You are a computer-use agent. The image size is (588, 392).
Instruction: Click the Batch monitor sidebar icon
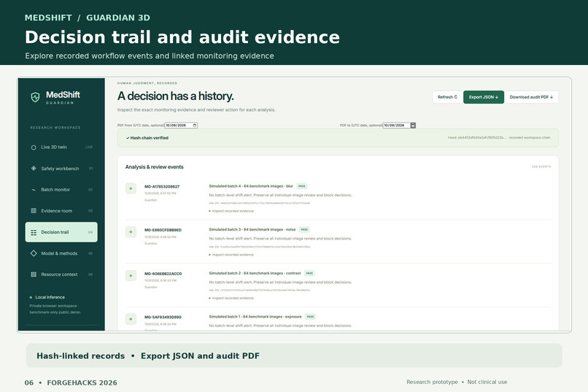coord(34,190)
